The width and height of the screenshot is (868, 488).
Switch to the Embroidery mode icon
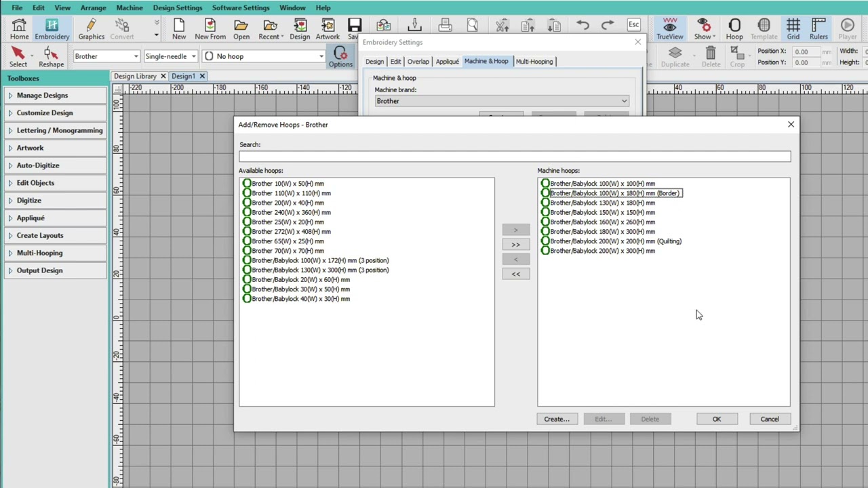point(52,29)
